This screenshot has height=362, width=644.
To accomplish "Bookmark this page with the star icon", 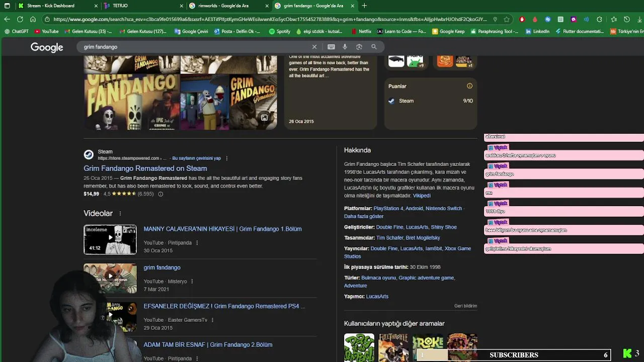I will [507, 19].
